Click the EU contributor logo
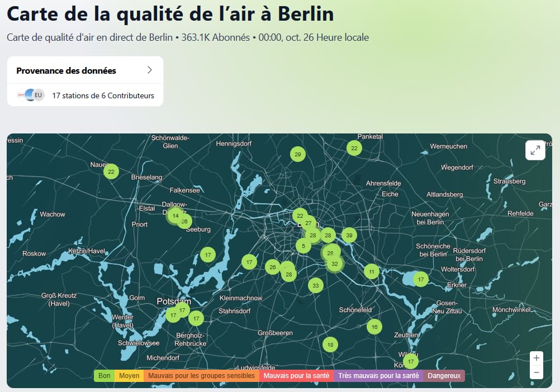 click(x=38, y=95)
